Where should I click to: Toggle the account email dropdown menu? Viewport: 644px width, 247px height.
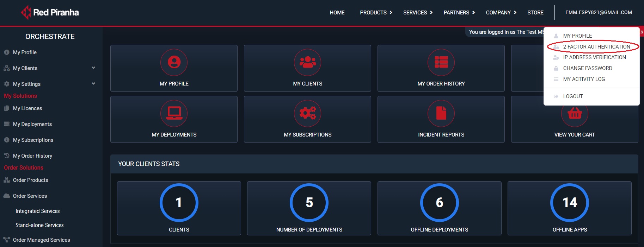click(599, 12)
